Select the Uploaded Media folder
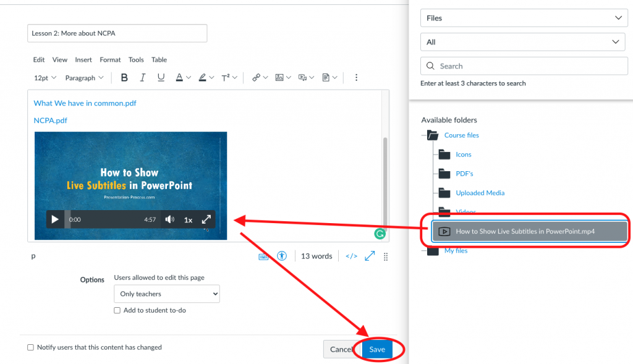 480,193
